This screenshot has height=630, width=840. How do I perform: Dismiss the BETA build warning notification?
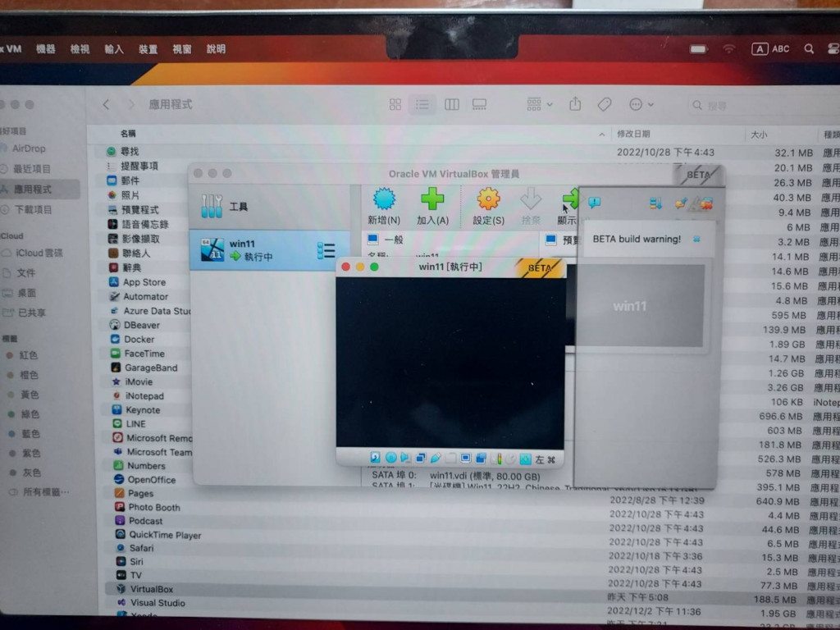pyautogui.click(x=696, y=239)
